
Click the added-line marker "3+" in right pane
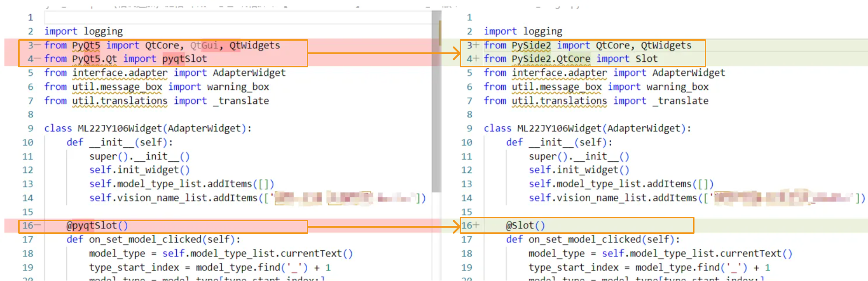tap(473, 45)
